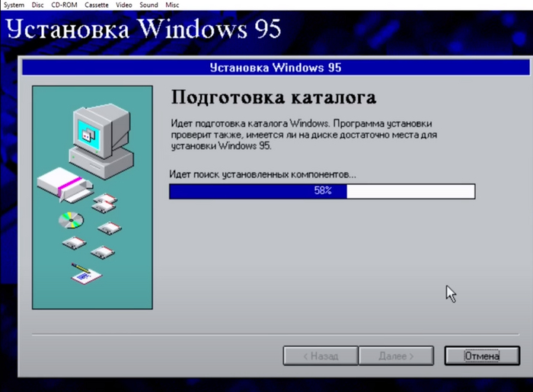Open the Video menu
The image size is (533, 392).
(x=123, y=5)
